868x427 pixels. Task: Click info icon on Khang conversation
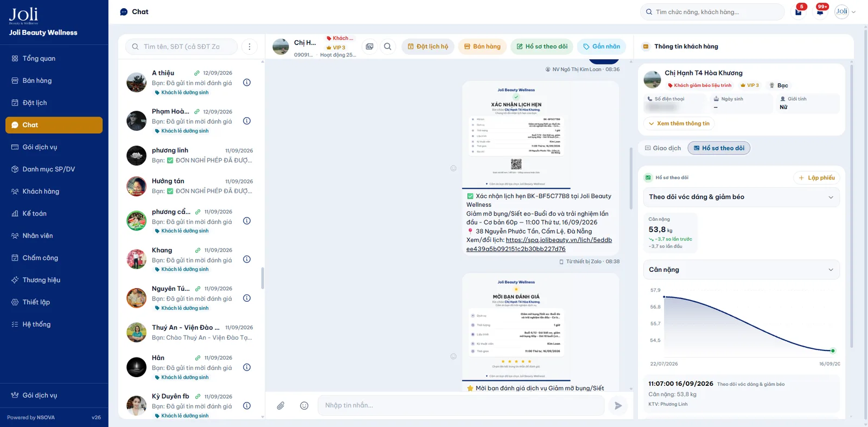tap(247, 259)
